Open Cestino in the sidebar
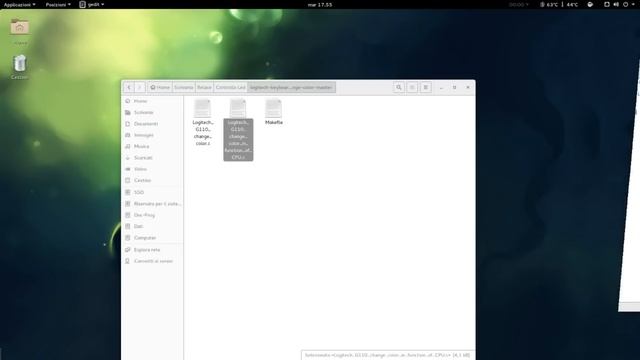The image size is (640, 360). click(x=153, y=180)
